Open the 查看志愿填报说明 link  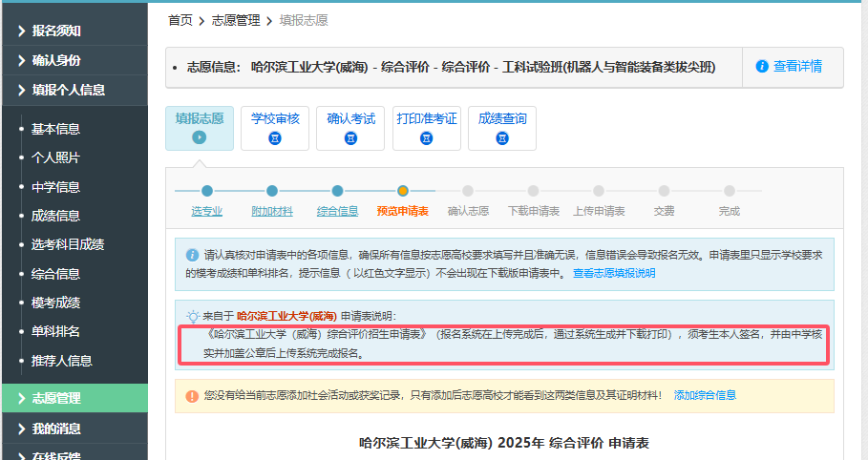click(613, 273)
